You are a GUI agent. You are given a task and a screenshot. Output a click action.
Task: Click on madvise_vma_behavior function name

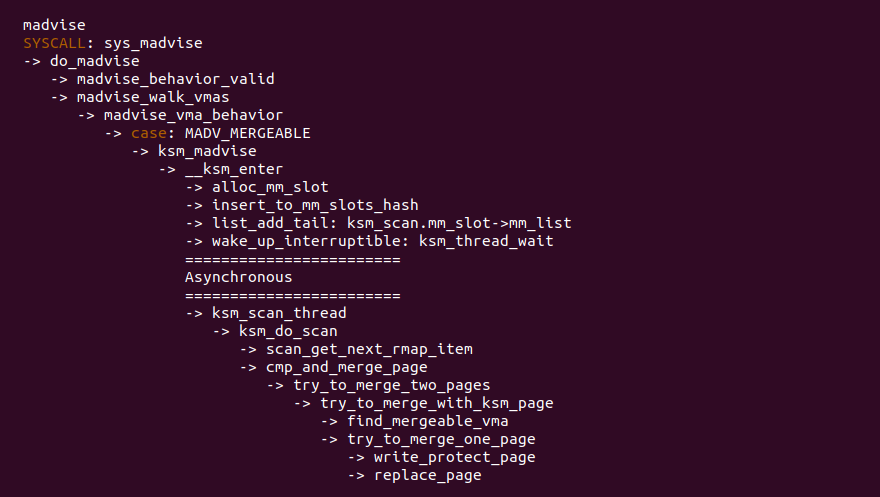click(193, 114)
